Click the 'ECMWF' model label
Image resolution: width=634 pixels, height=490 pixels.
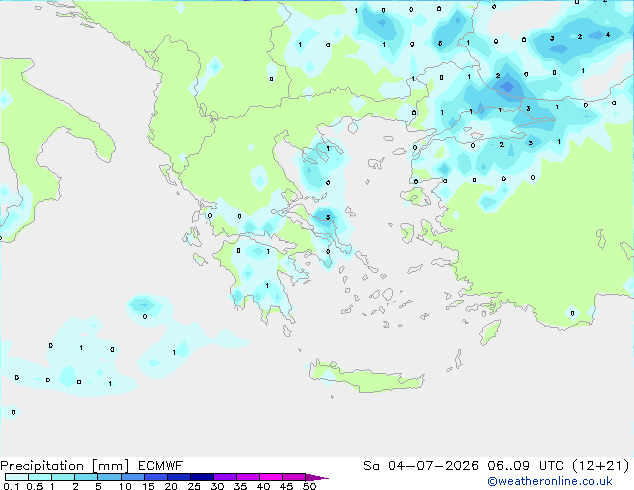(x=161, y=466)
